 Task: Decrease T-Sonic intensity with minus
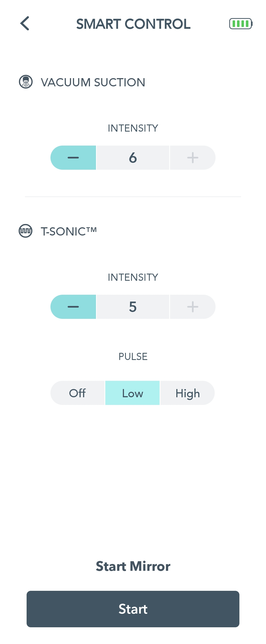(x=73, y=307)
